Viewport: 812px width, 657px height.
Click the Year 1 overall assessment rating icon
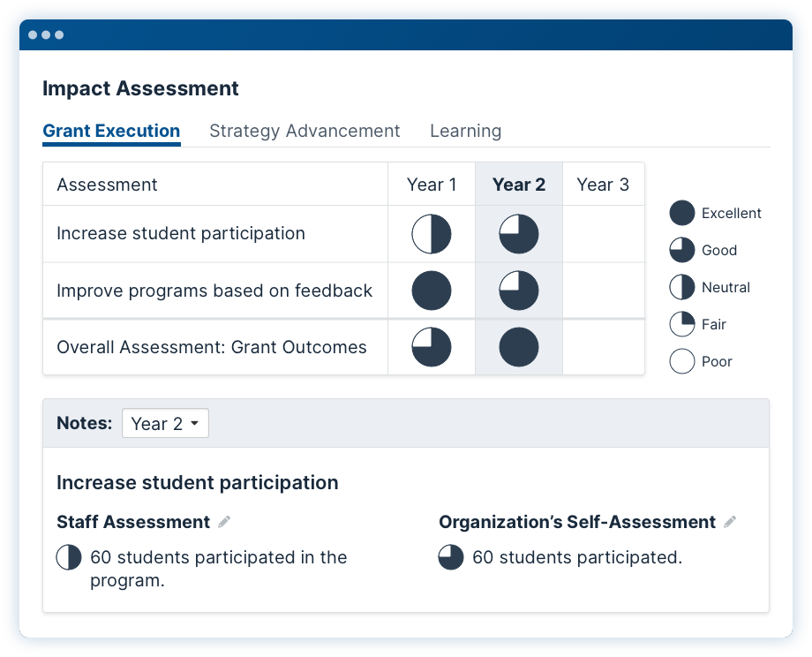pyautogui.click(x=432, y=347)
